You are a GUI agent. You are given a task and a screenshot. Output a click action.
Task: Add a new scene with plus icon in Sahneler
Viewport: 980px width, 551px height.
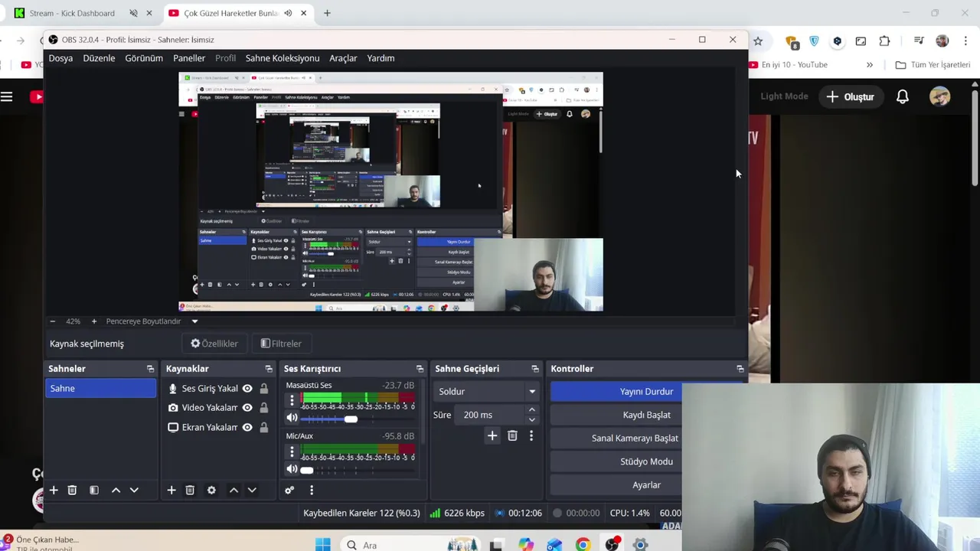54,490
